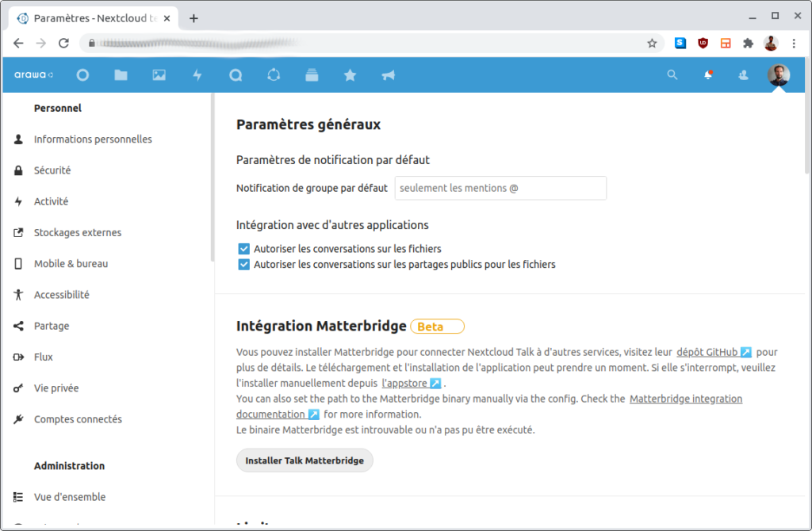Open Vie privée settings
Screen dimensions: 812x531
coord(56,388)
